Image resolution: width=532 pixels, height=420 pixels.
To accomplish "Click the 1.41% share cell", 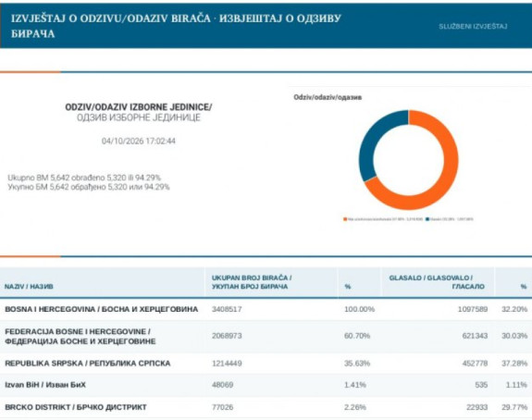I will point(355,385).
